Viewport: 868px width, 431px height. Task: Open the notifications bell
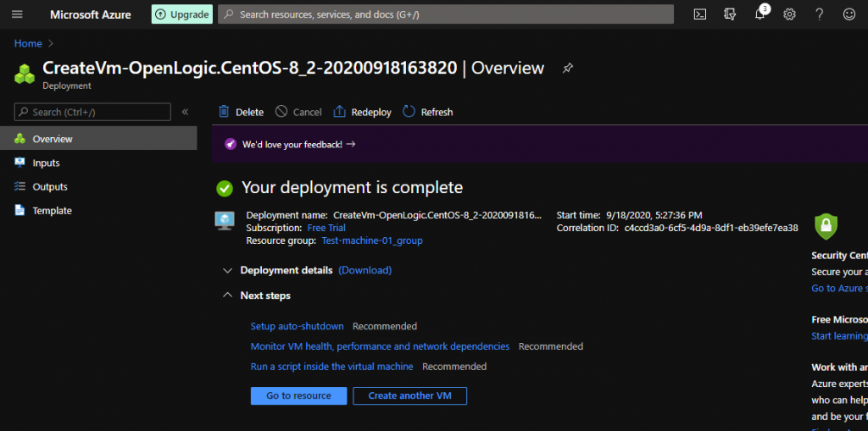[x=760, y=14]
